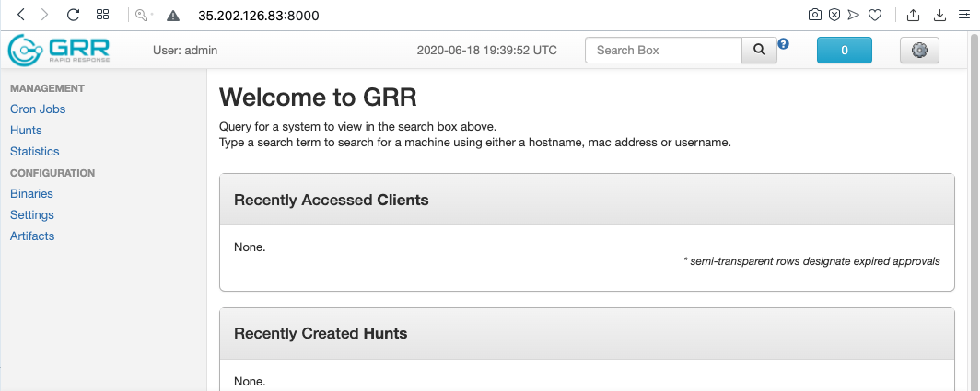Click the 'Welcome to GRR' heading

(x=318, y=98)
